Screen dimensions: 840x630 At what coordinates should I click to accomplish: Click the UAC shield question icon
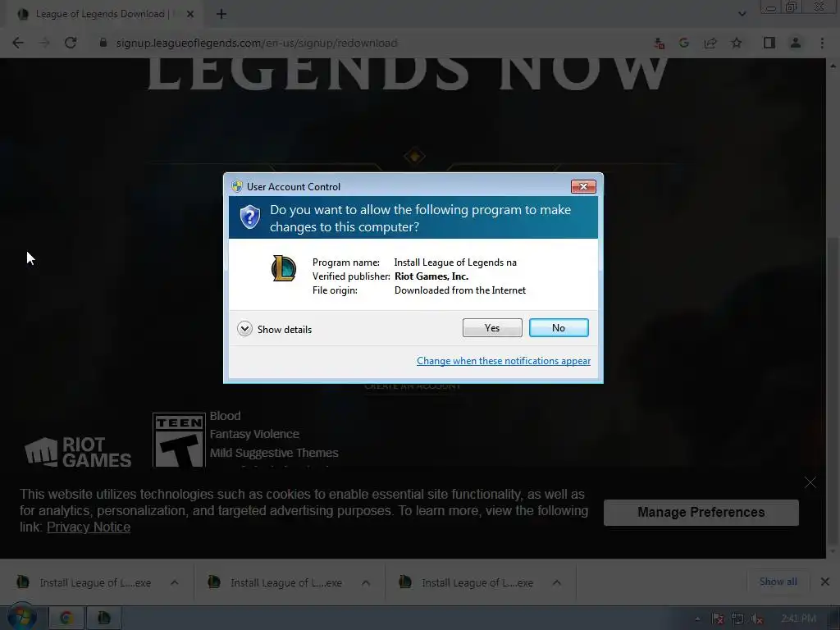[249, 217]
